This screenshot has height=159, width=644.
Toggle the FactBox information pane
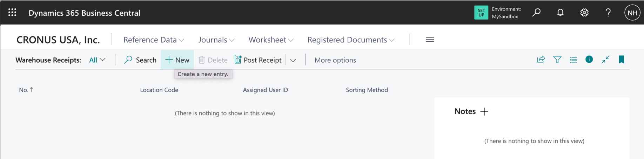click(x=589, y=60)
